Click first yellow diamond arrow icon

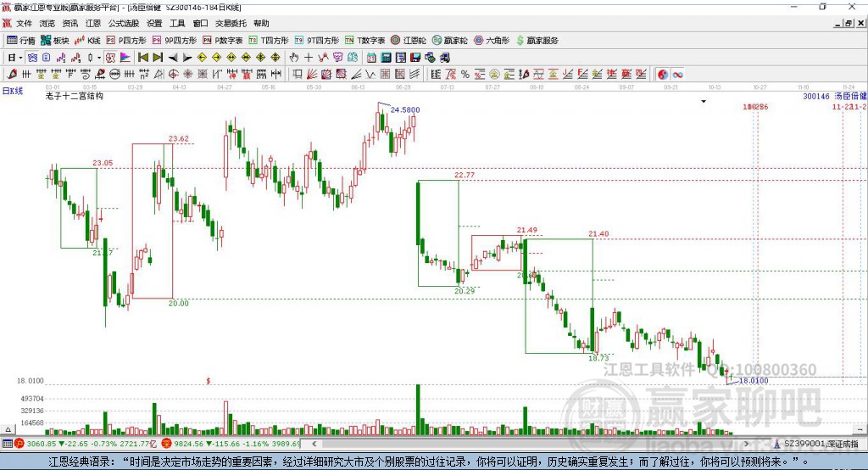202,58
